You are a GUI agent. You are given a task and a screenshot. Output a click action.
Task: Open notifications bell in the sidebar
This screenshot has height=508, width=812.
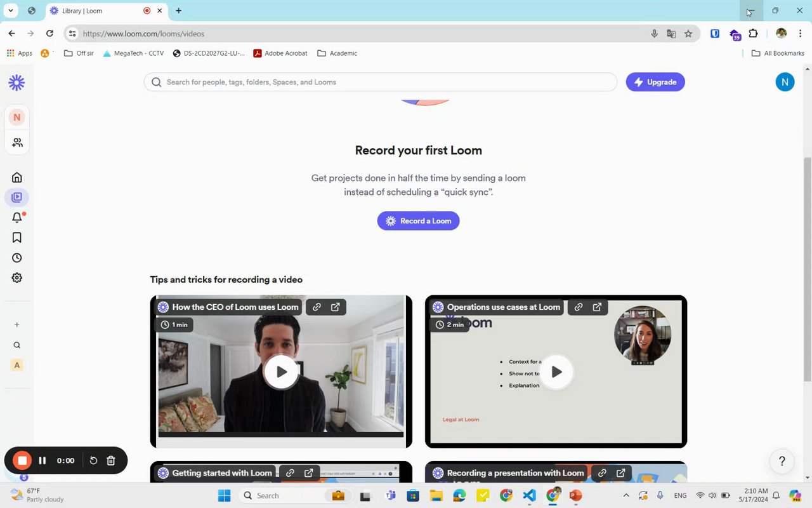click(17, 218)
